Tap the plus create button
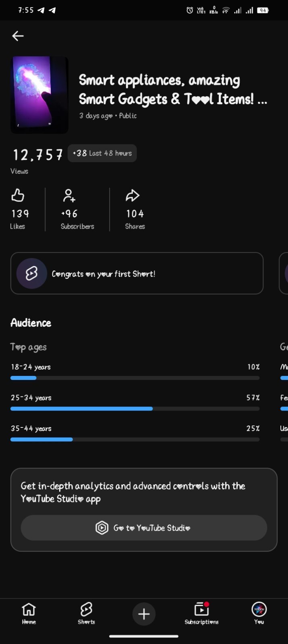288x644 pixels. (144, 614)
